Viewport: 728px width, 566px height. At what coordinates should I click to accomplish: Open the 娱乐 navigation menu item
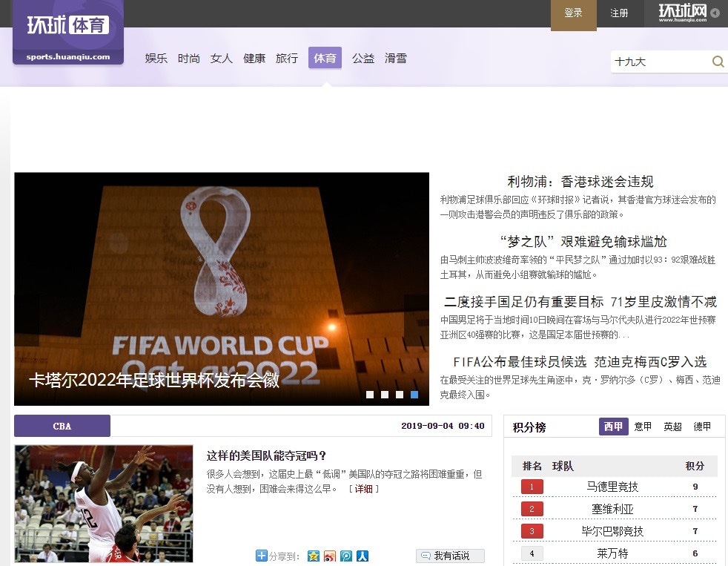tap(156, 58)
